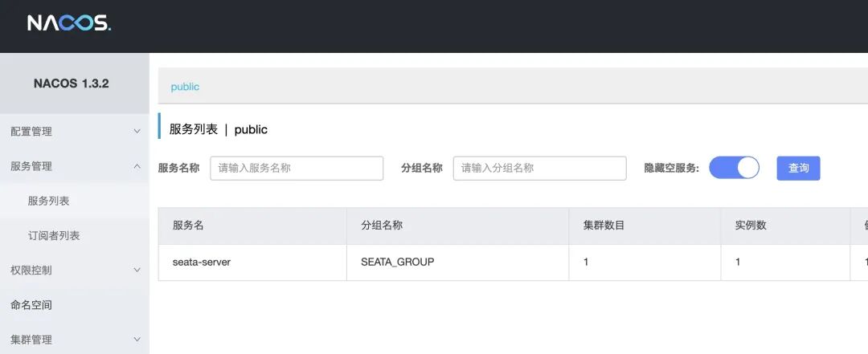The height and width of the screenshot is (354, 868).
Task: Click the 集群数目 column header
Action: tap(604, 226)
